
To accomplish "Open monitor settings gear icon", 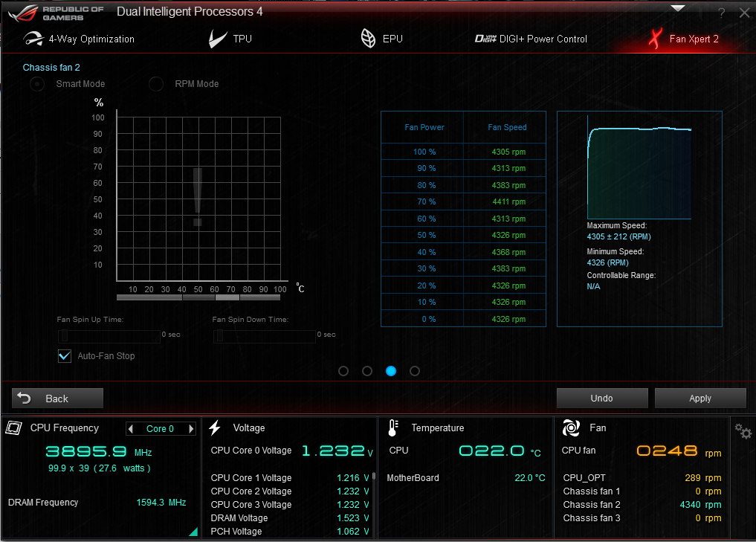I will coord(743,432).
